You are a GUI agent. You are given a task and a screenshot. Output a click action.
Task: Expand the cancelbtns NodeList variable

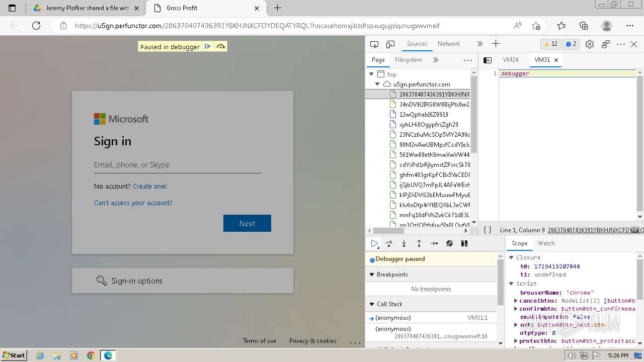click(516, 301)
